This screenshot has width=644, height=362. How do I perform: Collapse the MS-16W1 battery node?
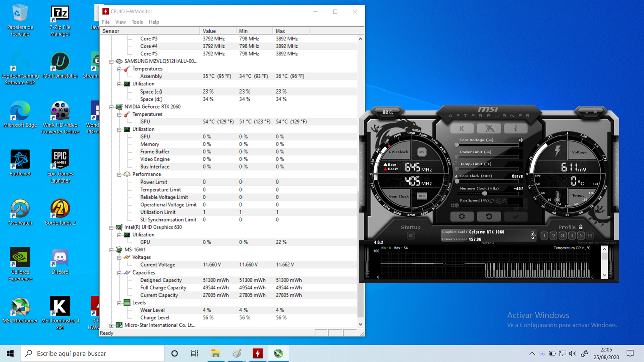(x=112, y=250)
